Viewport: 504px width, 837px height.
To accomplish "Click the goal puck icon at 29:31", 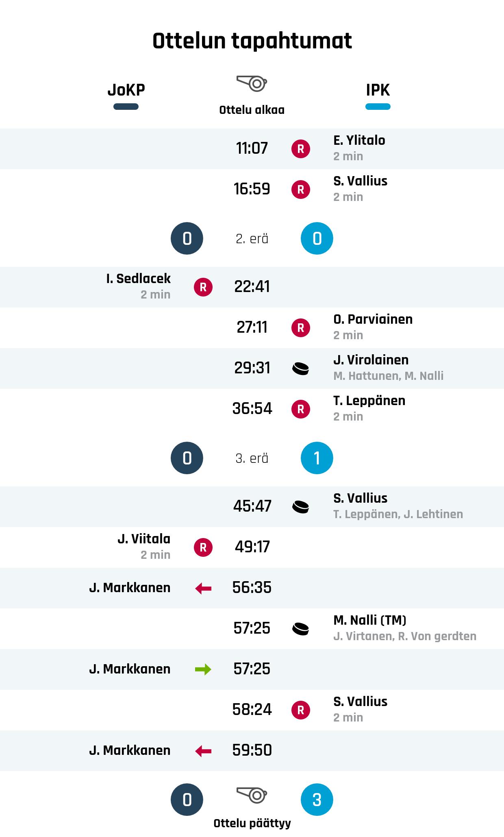I will pyautogui.click(x=301, y=368).
